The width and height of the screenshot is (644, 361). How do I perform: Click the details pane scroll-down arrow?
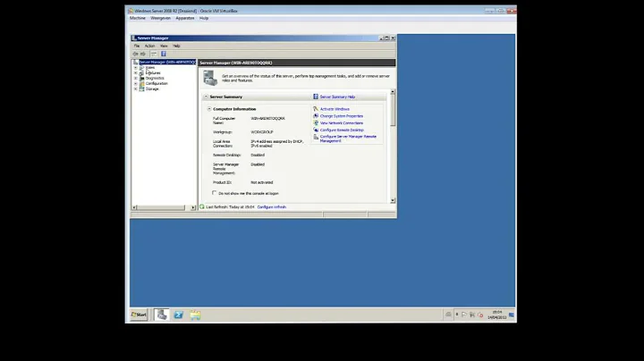(393, 200)
